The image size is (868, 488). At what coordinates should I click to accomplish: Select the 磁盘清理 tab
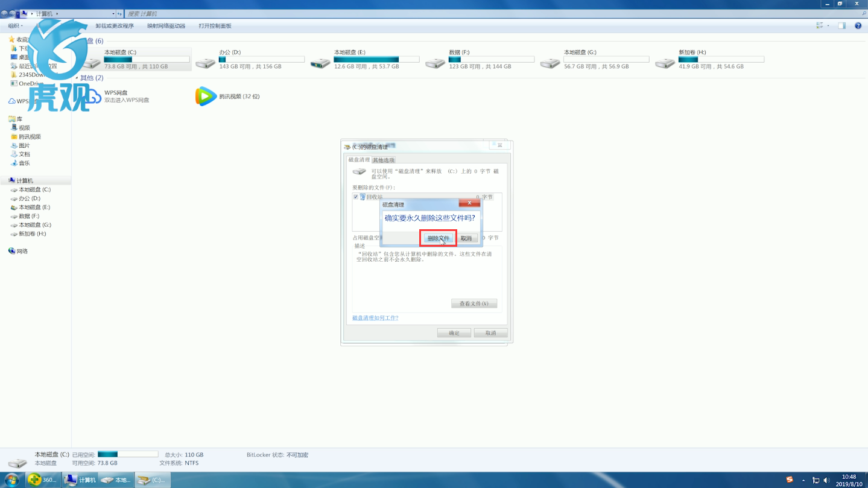359,160
